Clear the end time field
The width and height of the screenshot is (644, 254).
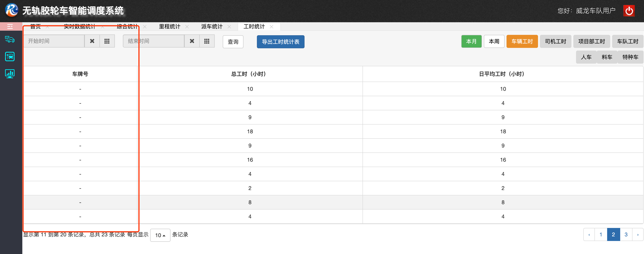coord(192,41)
